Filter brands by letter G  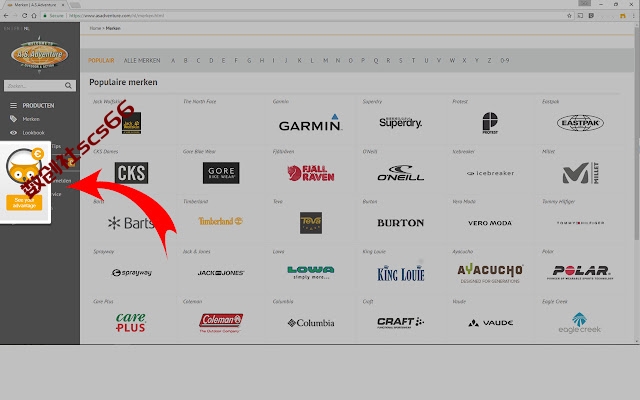click(x=249, y=60)
